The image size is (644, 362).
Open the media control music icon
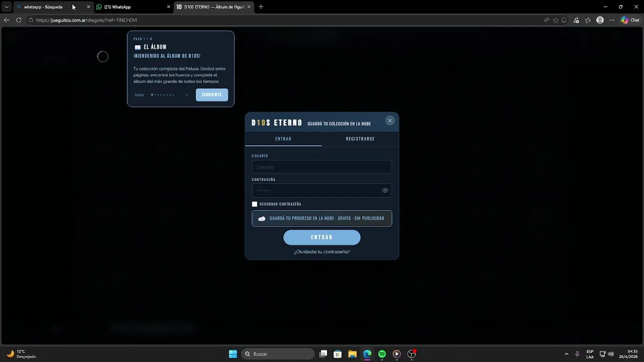pos(577,20)
